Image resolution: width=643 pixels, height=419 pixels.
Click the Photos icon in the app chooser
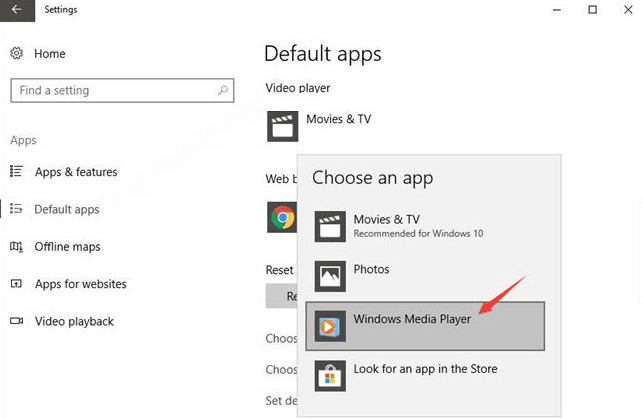pyautogui.click(x=330, y=276)
